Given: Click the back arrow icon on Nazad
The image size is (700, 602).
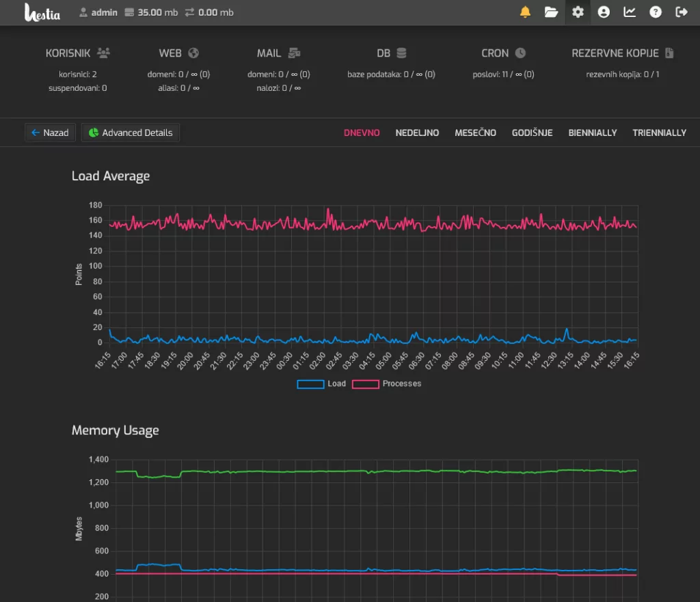Looking at the screenshot, I should coord(36,133).
